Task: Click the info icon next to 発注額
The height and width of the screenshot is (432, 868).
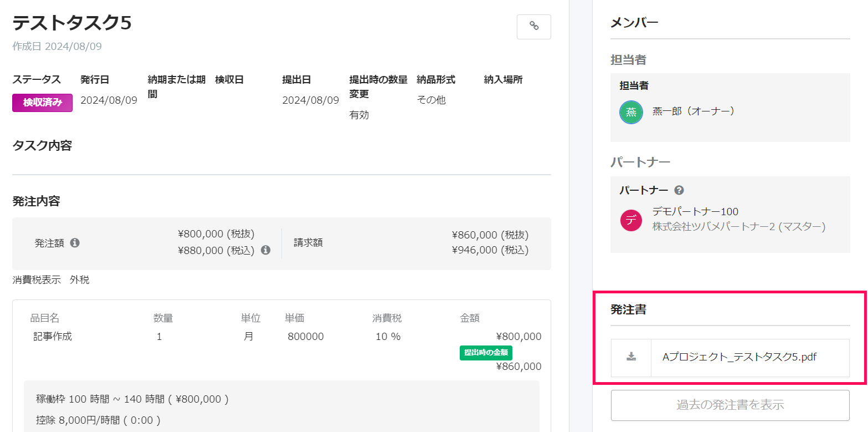Action: click(75, 242)
